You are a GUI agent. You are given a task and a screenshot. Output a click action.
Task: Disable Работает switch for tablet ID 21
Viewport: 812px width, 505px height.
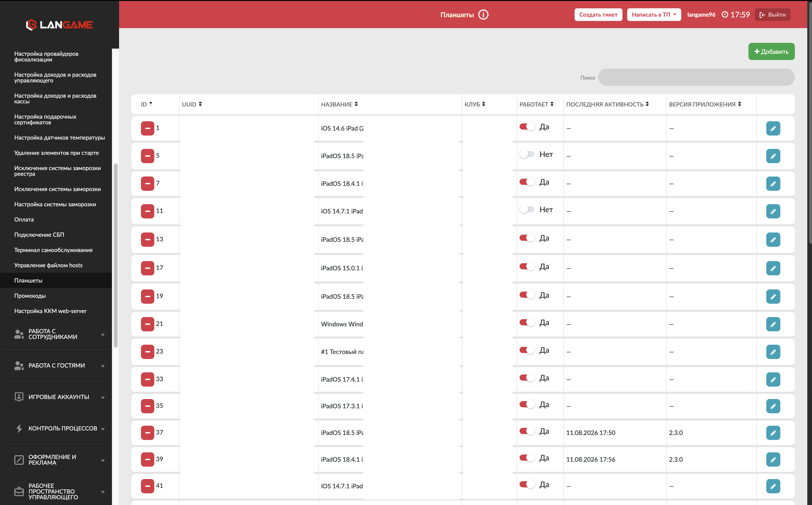(527, 322)
